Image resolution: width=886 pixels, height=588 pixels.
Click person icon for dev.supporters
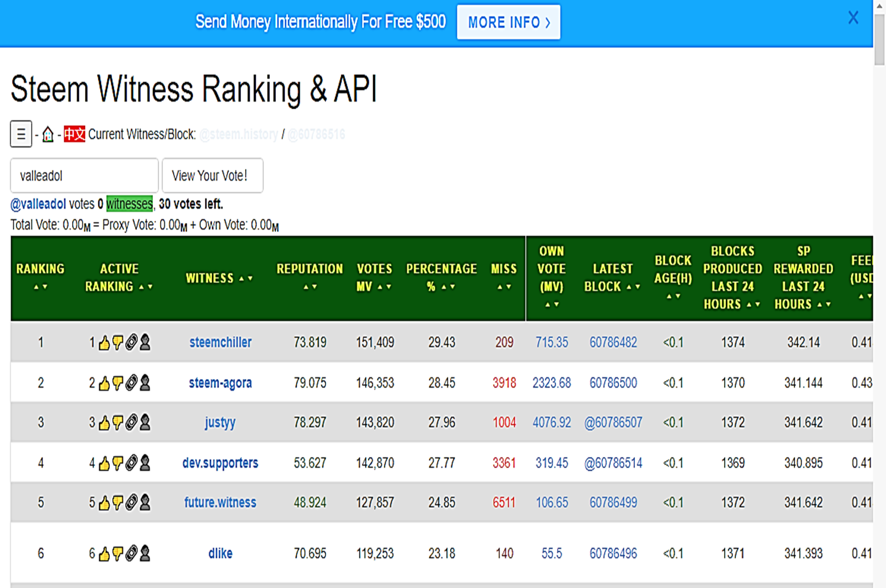coord(145,463)
